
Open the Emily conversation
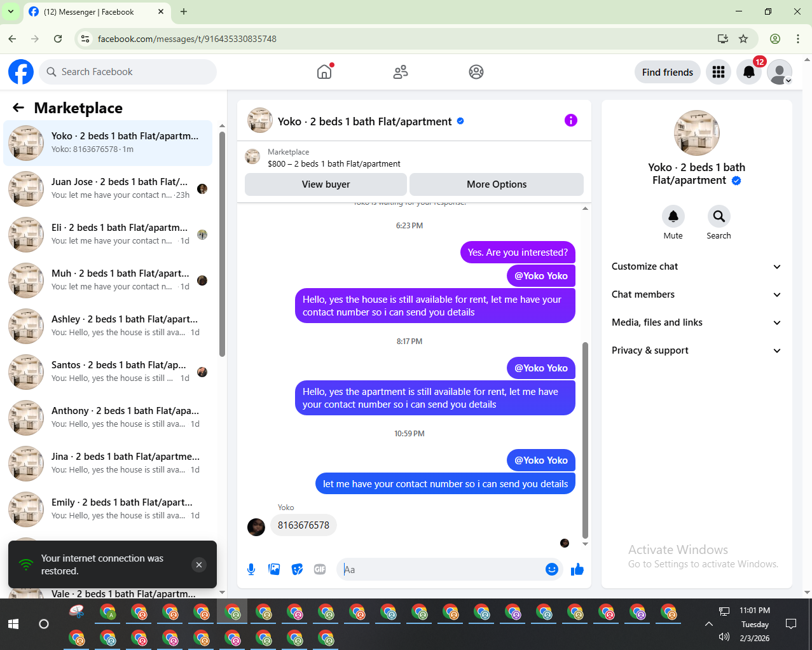pyautogui.click(x=108, y=509)
